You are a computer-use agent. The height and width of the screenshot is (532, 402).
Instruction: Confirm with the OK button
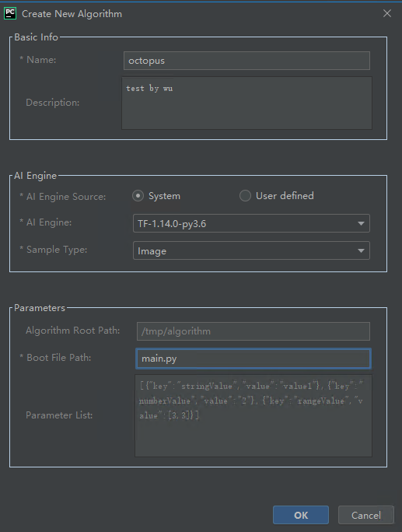tap(301, 515)
